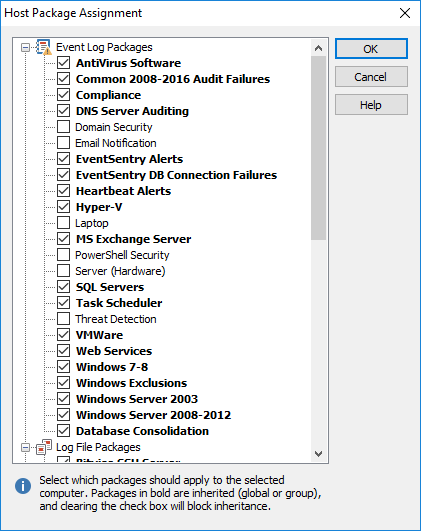Click the blue information icon

tap(23, 486)
